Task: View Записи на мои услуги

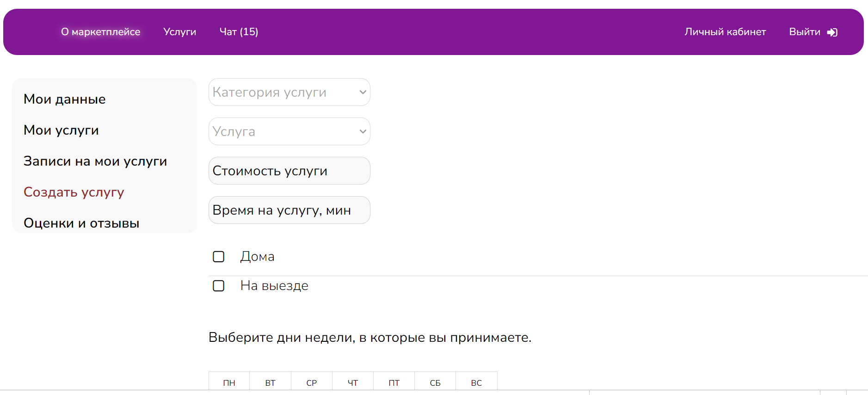Action: click(95, 161)
